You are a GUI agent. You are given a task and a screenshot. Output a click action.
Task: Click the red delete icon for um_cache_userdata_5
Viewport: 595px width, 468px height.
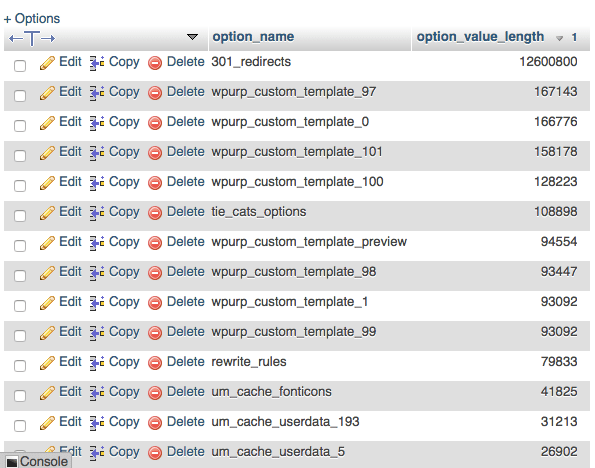point(155,453)
